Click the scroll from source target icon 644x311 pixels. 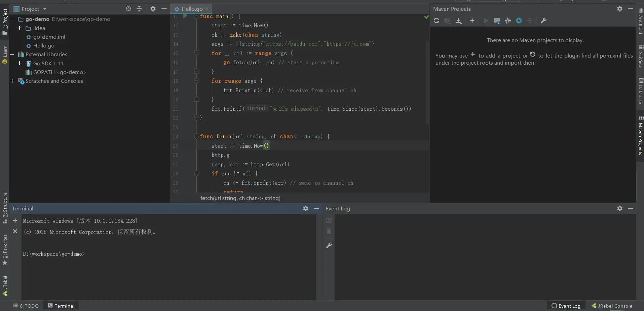(x=128, y=9)
